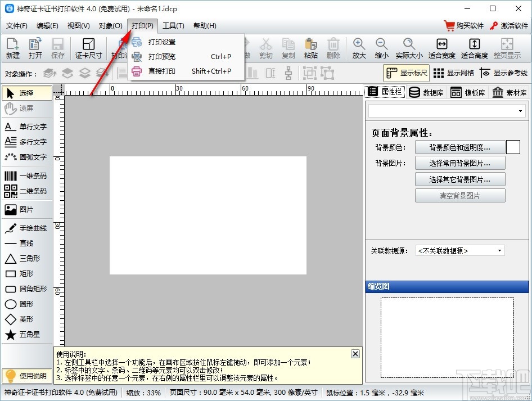Select the 多行文字 multi-line text tool
532x401 pixels.
pyautogui.click(x=27, y=142)
